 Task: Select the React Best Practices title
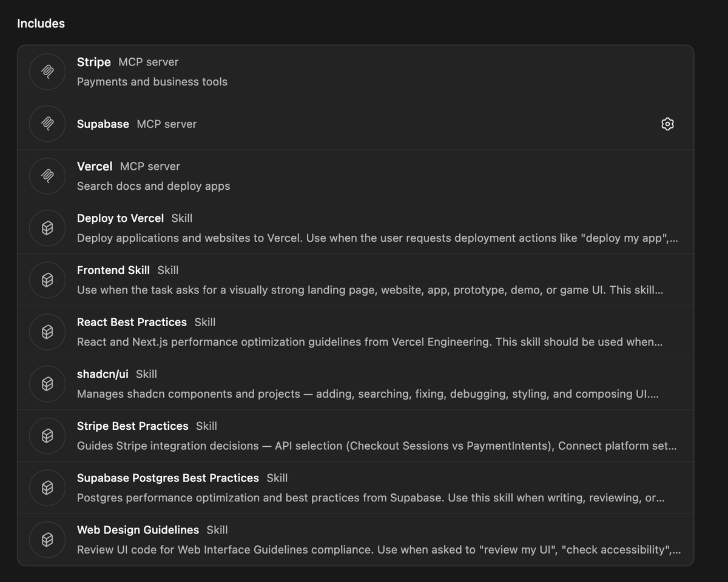coord(132,322)
